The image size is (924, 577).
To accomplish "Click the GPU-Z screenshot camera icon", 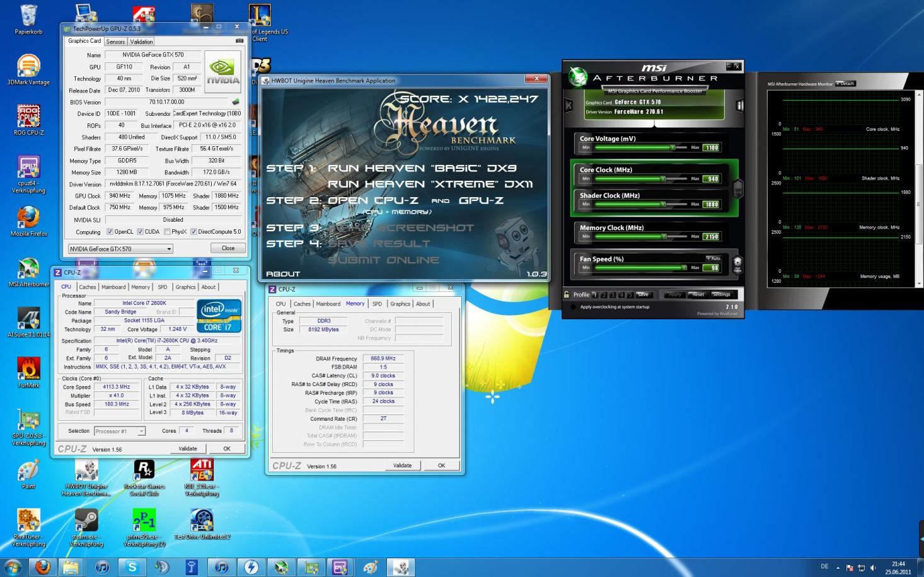I will click(239, 41).
